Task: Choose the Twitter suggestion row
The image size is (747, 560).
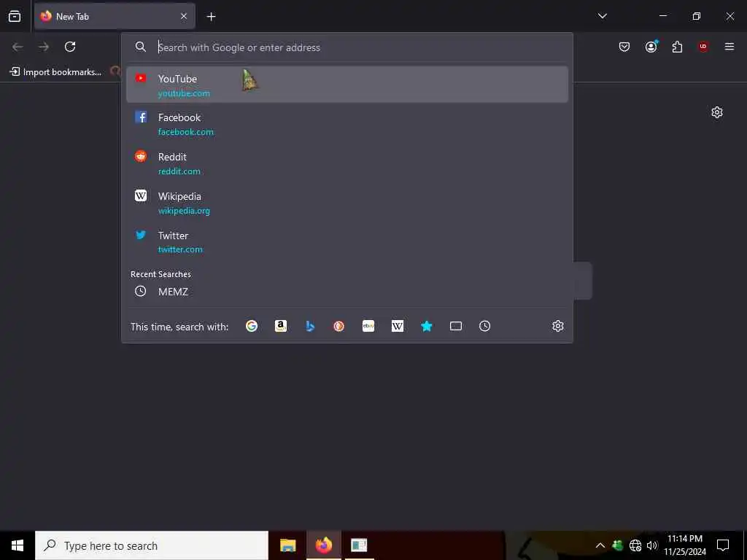Action: point(347,242)
